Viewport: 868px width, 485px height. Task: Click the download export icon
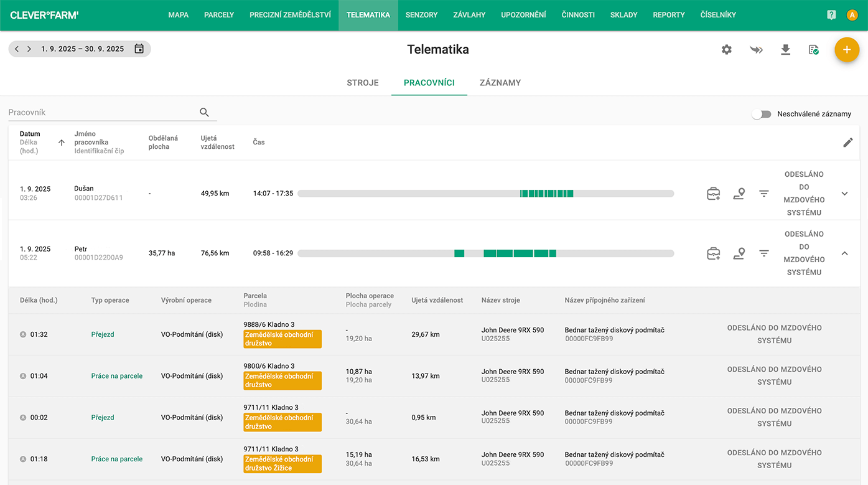click(x=785, y=50)
